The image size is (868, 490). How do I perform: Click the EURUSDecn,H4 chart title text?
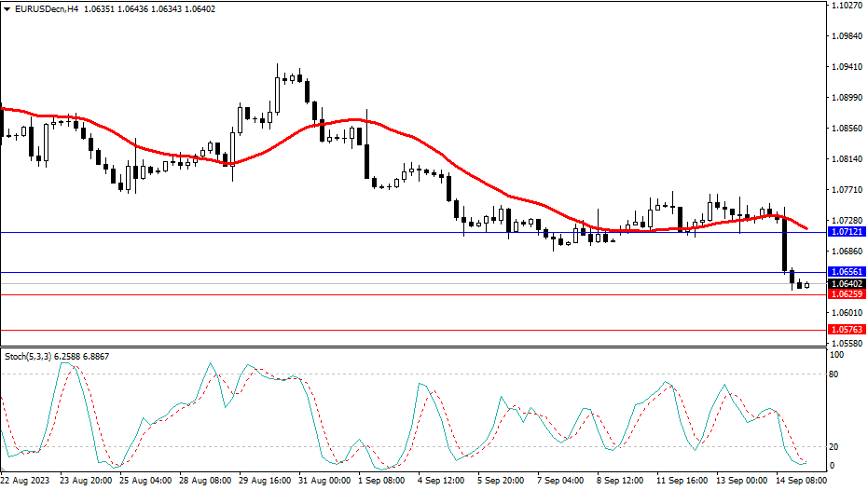[x=48, y=9]
